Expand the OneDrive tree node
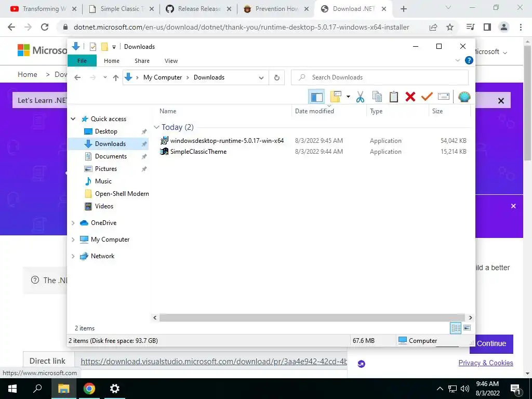 (x=73, y=223)
